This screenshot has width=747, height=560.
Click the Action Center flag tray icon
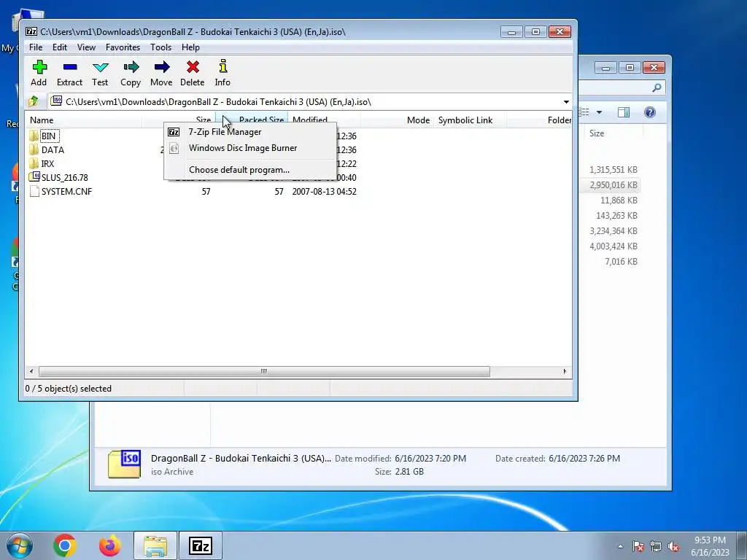(638, 546)
